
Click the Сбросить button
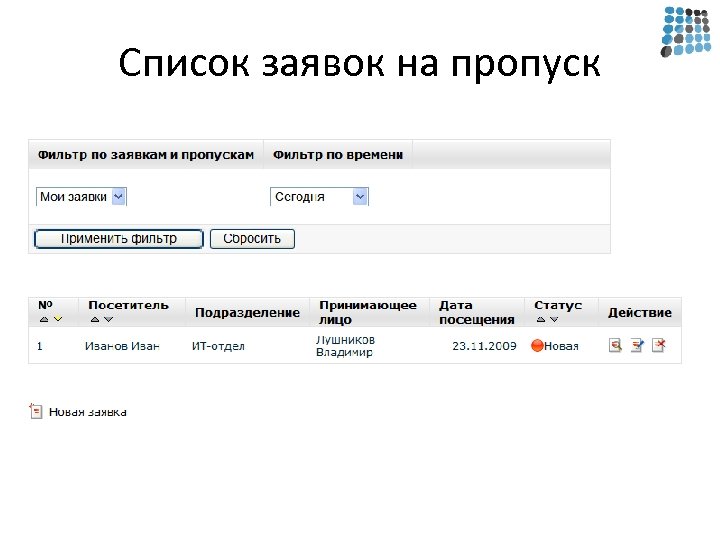point(252,239)
